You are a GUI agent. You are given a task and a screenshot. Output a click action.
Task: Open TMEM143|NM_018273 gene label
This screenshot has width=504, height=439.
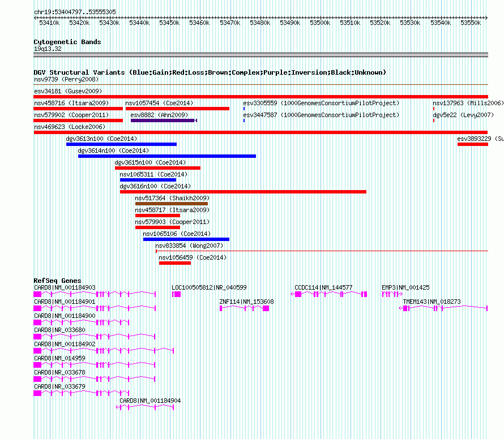point(432,302)
